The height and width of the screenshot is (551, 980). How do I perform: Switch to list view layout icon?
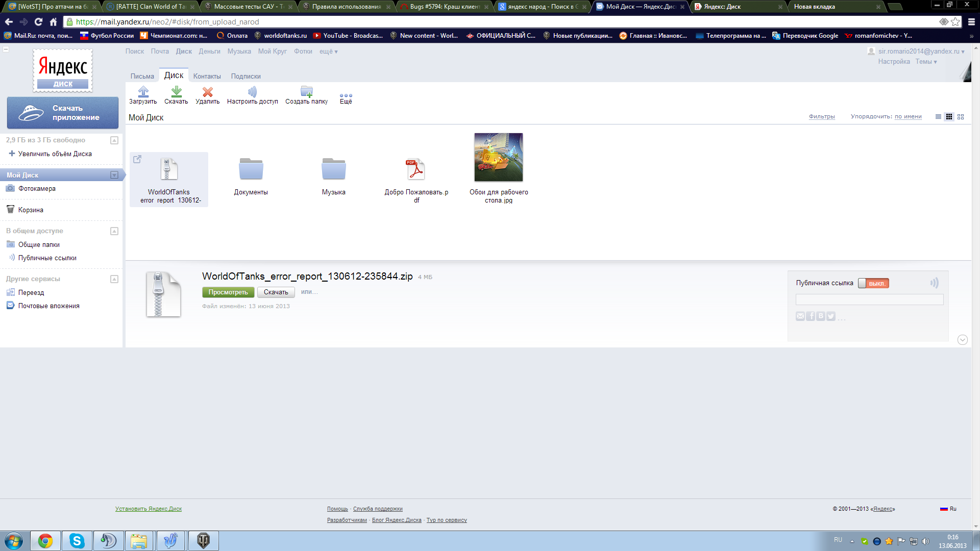(x=938, y=117)
